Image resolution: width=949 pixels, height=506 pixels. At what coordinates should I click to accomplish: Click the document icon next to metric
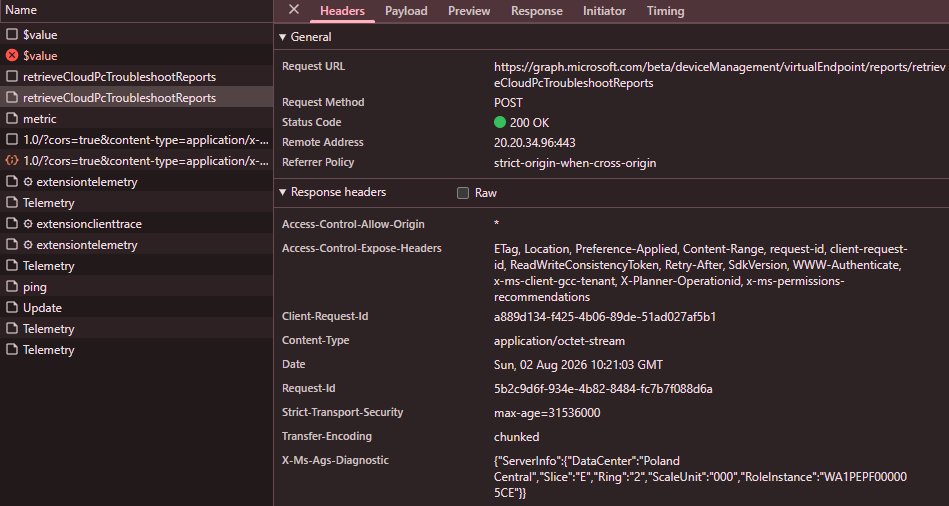(11, 119)
